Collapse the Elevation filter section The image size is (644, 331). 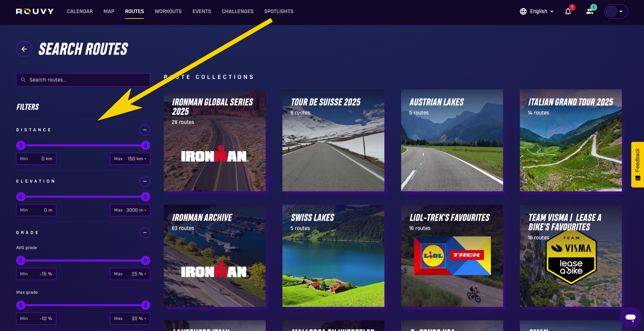point(145,181)
